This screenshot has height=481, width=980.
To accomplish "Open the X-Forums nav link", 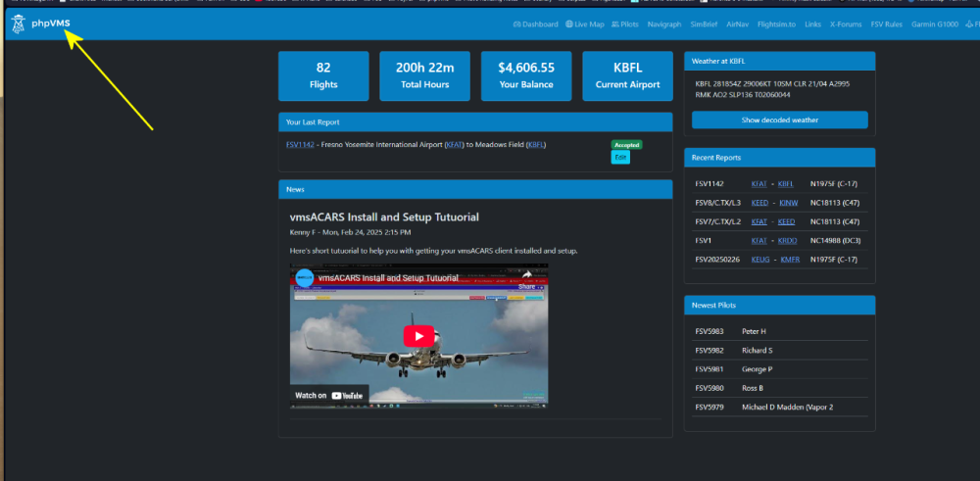I will click(846, 24).
